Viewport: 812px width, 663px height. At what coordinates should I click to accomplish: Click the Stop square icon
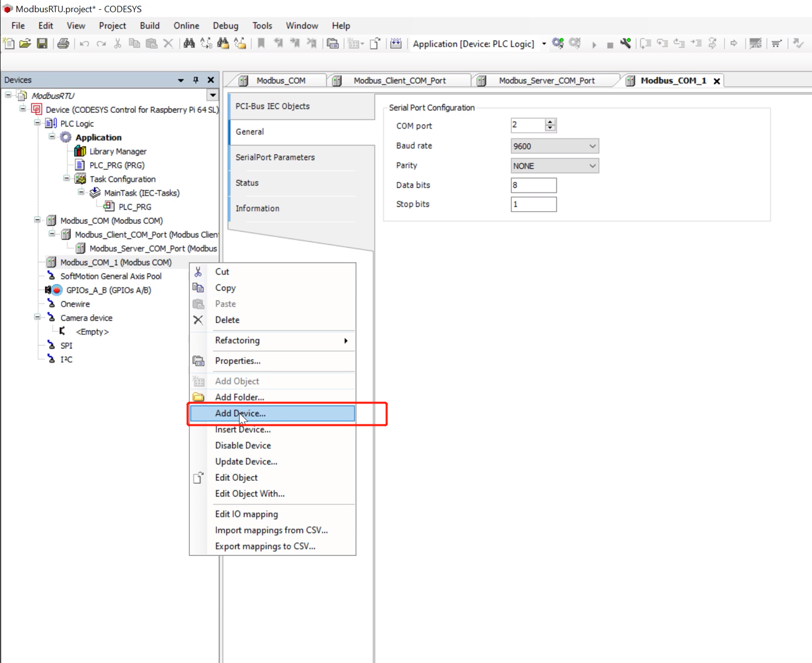[x=610, y=45]
